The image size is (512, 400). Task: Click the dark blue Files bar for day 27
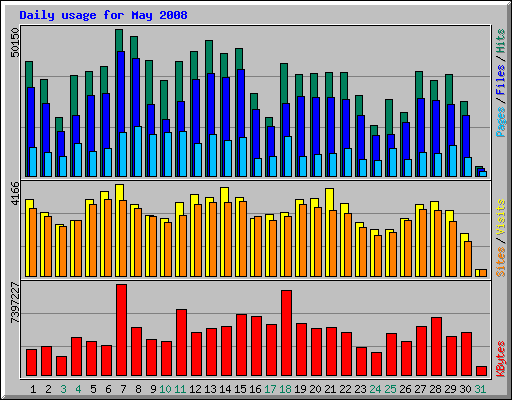coord(421,125)
